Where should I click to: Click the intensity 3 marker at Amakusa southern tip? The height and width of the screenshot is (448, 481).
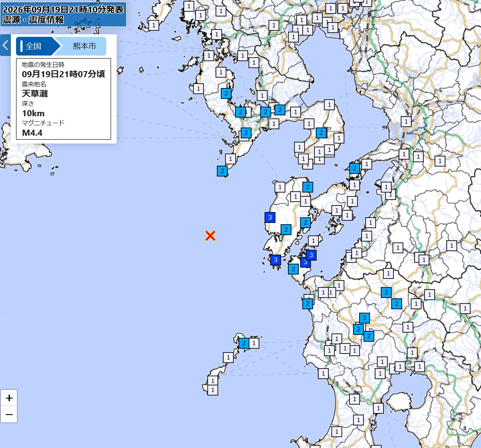click(x=275, y=260)
